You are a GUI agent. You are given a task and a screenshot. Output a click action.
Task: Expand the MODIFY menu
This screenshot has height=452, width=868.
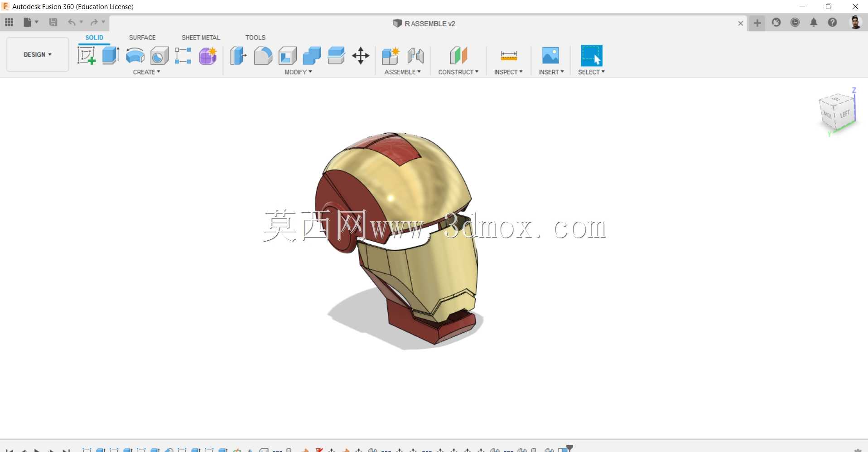click(x=299, y=72)
